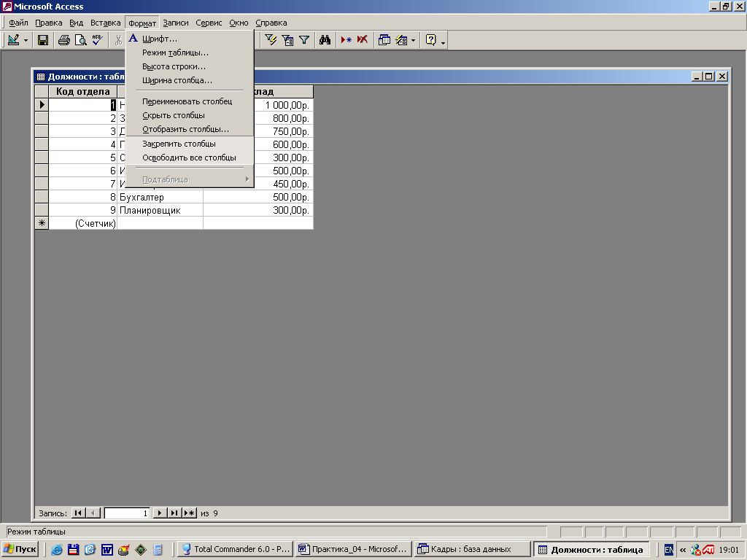
Task: Open the Окно menu
Action: click(x=239, y=23)
